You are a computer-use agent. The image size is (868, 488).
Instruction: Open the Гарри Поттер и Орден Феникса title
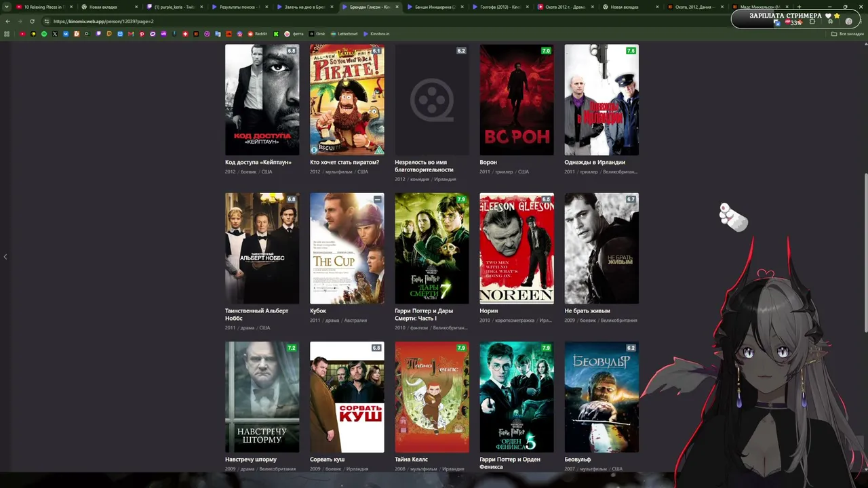coord(510,463)
